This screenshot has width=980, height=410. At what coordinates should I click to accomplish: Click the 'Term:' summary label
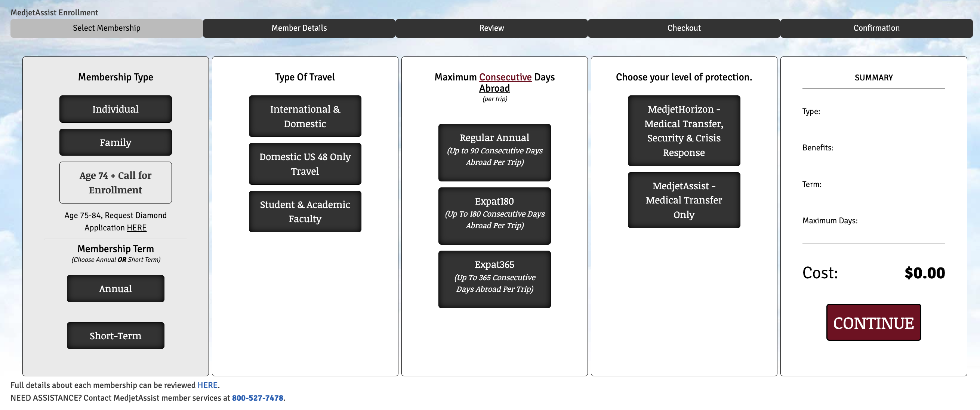coord(812,185)
